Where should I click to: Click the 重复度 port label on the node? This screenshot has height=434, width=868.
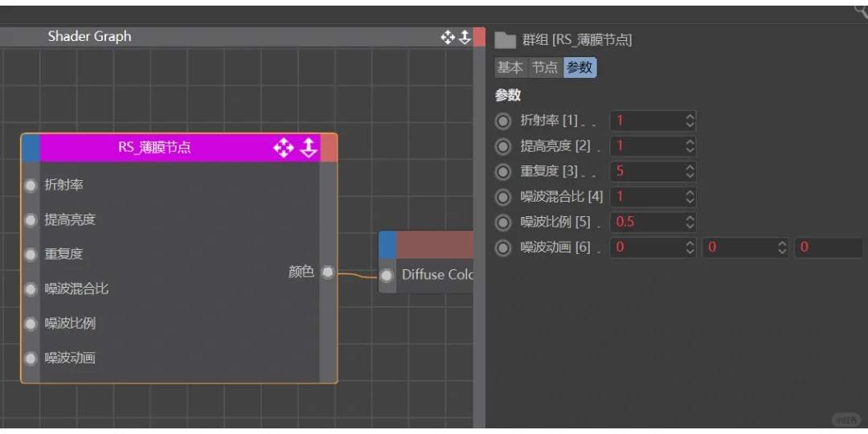pos(63,255)
